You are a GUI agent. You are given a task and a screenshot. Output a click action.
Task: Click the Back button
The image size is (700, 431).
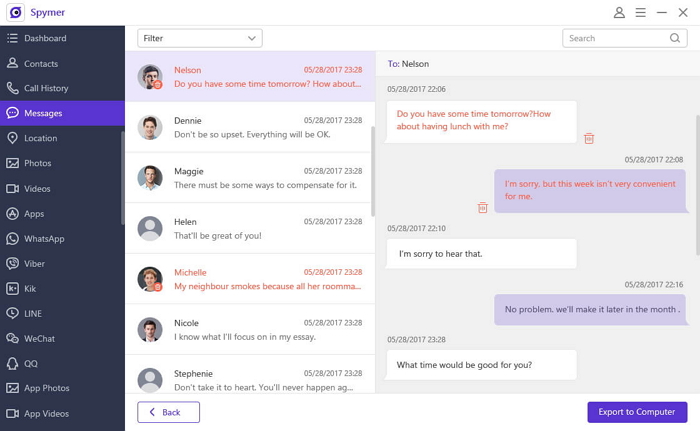[168, 412]
